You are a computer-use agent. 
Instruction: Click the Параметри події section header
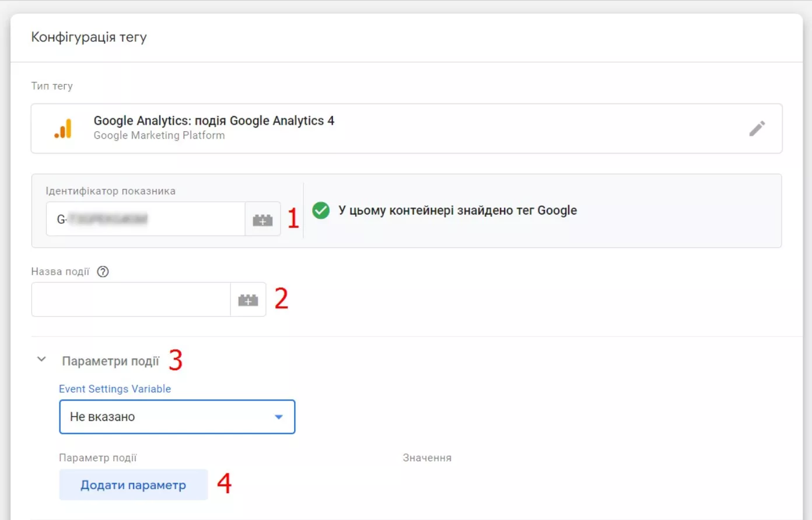(110, 361)
